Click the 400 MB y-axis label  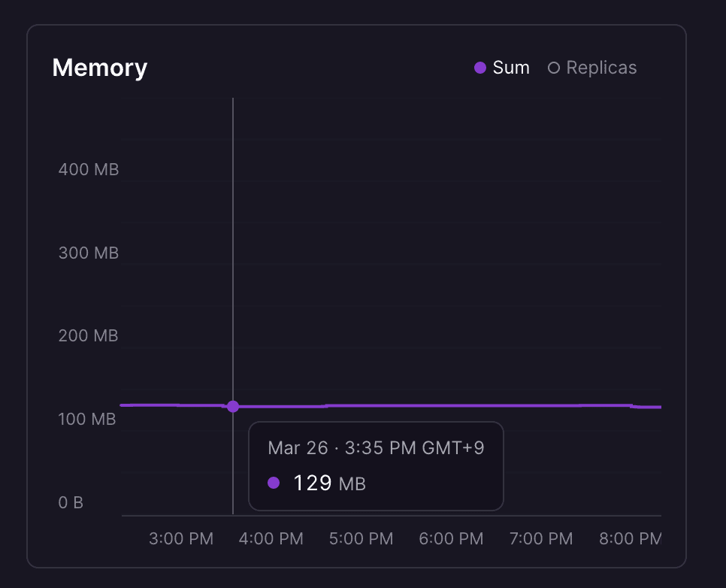[89, 169]
